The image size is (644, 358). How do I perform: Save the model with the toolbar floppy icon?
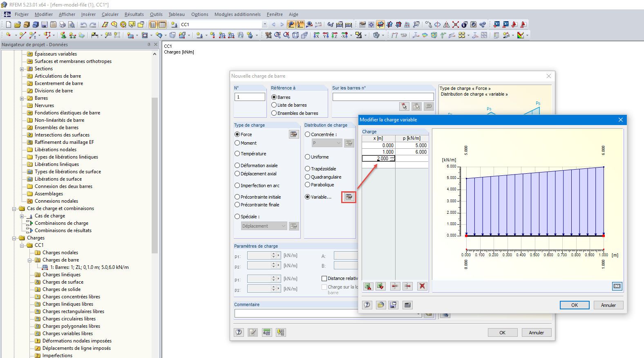pos(44,25)
